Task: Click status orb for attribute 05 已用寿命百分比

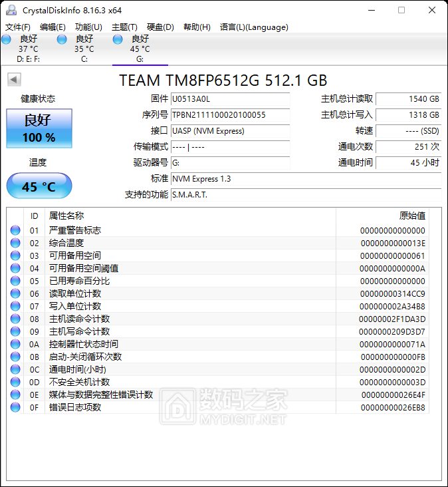Action: 15,281
